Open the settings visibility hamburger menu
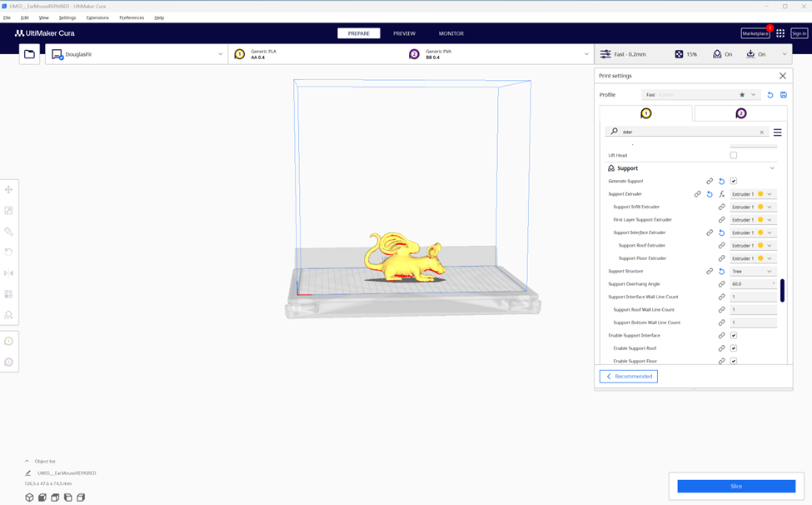The height and width of the screenshot is (505, 812). pyautogui.click(x=777, y=132)
